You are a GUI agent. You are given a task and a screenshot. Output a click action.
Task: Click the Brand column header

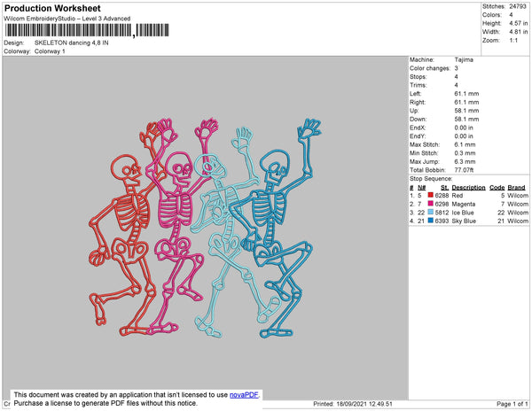tap(517, 187)
